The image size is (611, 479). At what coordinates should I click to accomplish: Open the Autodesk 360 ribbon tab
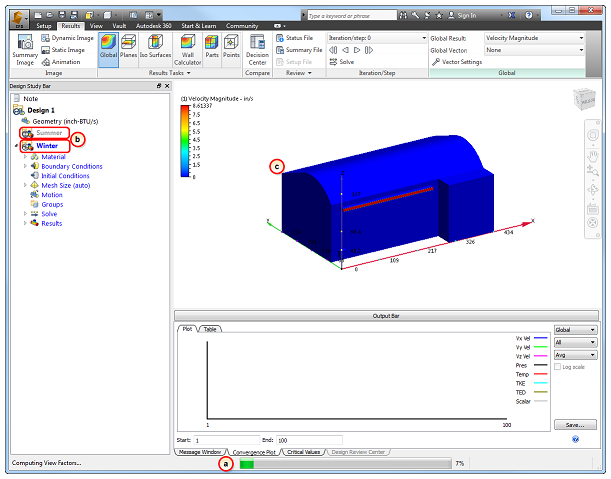(x=154, y=26)
